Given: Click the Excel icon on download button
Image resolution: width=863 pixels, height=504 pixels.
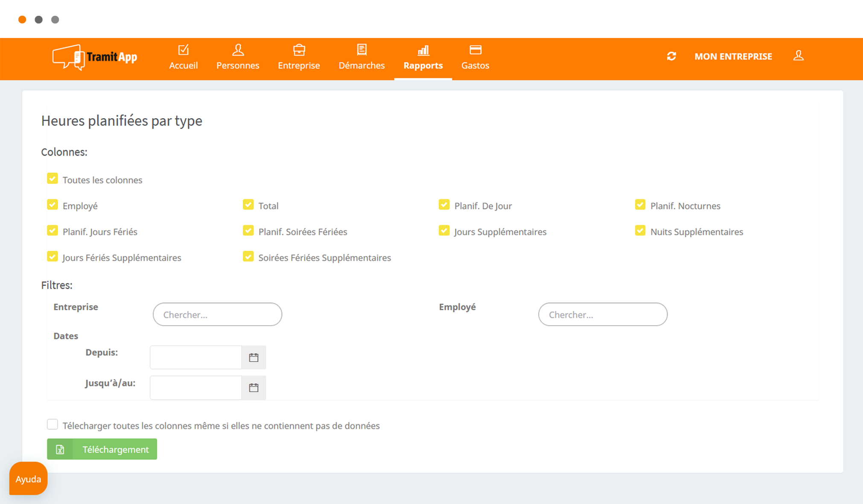Looking at the screenshot, I should (x=60, y=449).
